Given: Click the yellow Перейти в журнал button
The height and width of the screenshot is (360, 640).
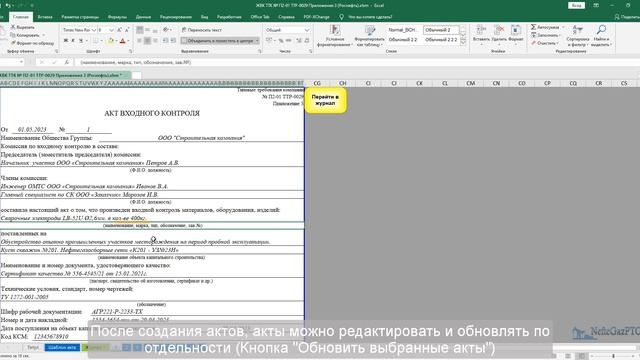Looking at the screenshot, I should 325,100.
